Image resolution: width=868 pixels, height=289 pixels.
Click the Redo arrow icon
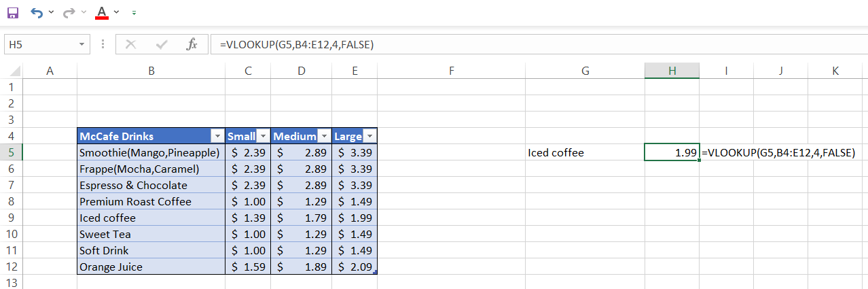pos(69,12)
